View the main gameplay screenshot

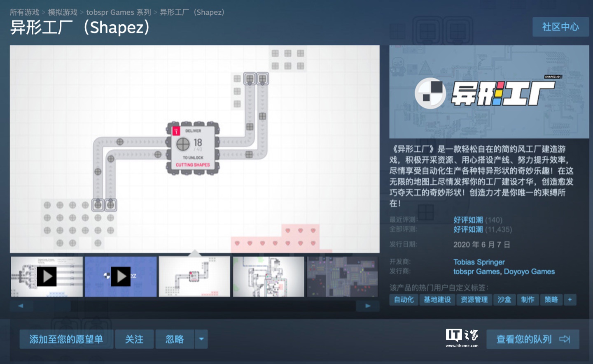click(194, 149)
